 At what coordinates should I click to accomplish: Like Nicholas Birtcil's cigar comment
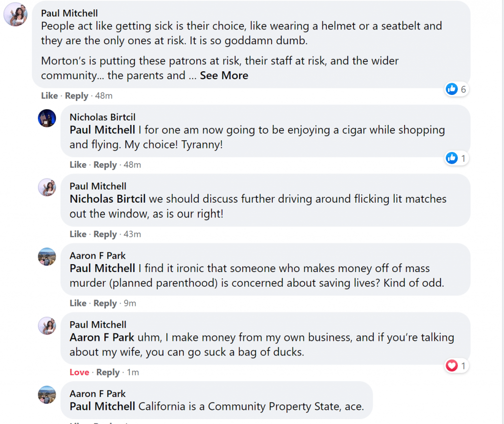tap(78, 165)
